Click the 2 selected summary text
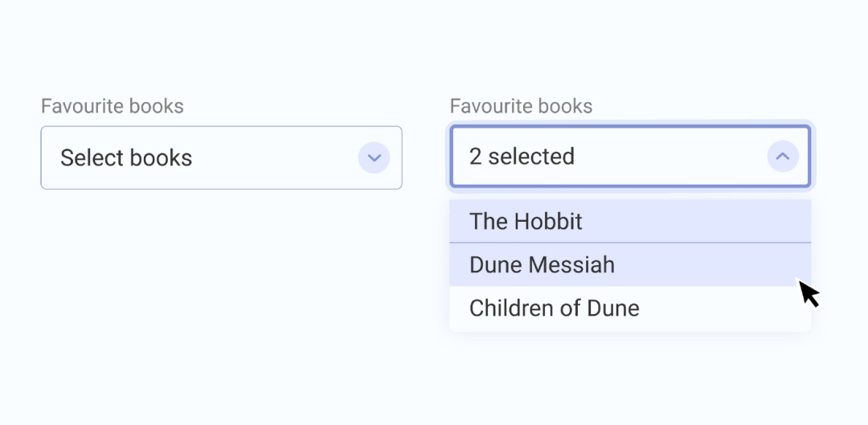The height and width of the screenshot is (425, 868). click(x=522, y=156)
